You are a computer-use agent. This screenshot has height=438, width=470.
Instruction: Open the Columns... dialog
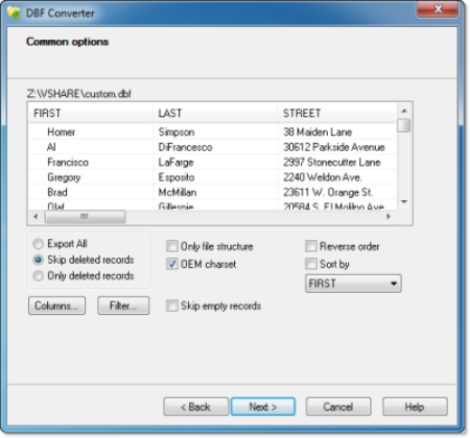tap(57, 306)
